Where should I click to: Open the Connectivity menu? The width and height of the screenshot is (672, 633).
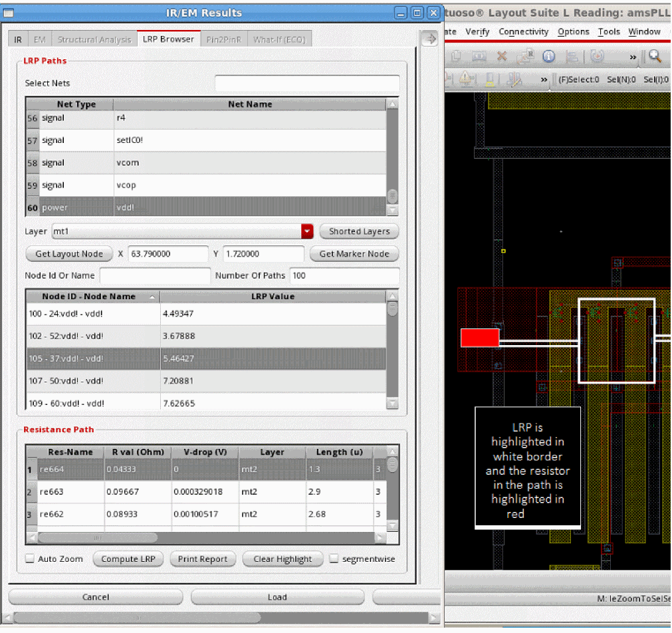tap(523, 32)
